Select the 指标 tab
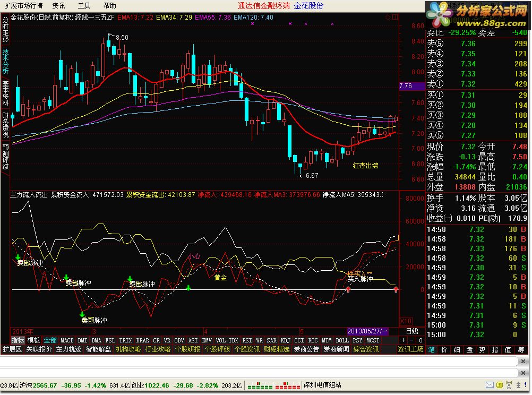The image size is (532, 395). tap(18, 340)
